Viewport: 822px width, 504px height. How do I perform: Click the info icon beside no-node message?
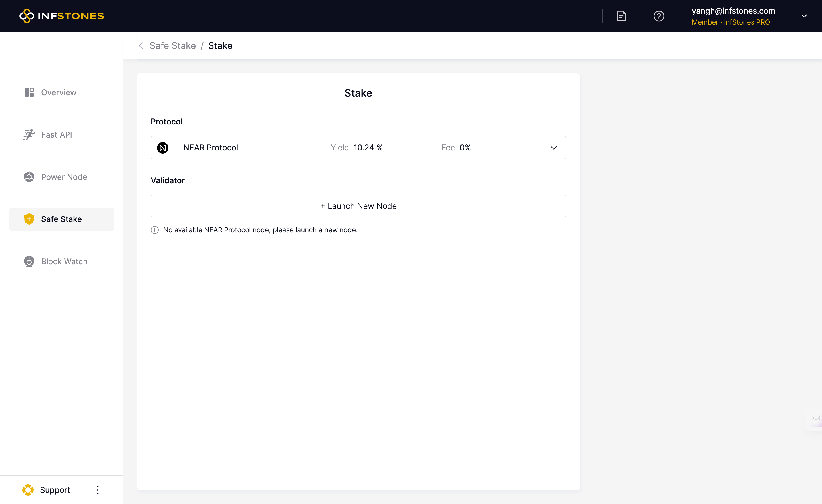pos(155,230)
